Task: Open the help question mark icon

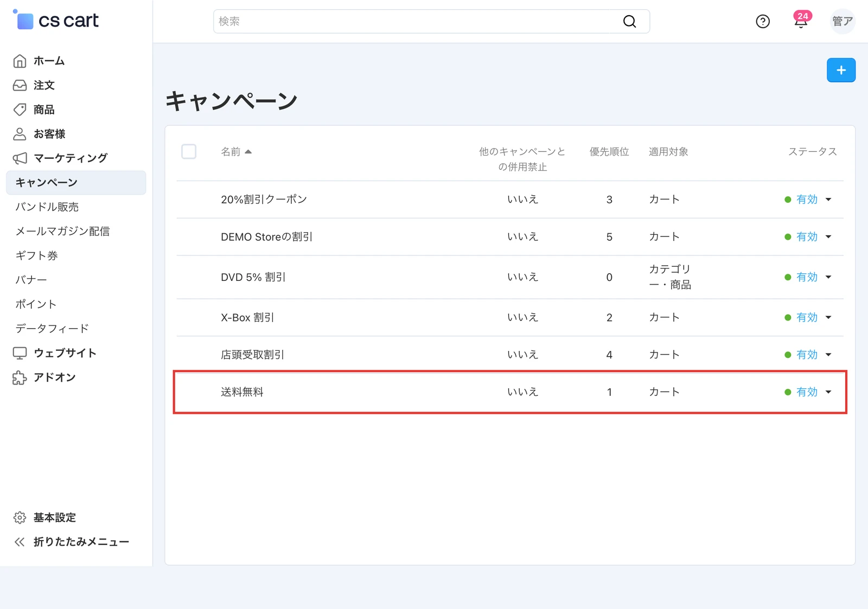Action: coord(763,21)
